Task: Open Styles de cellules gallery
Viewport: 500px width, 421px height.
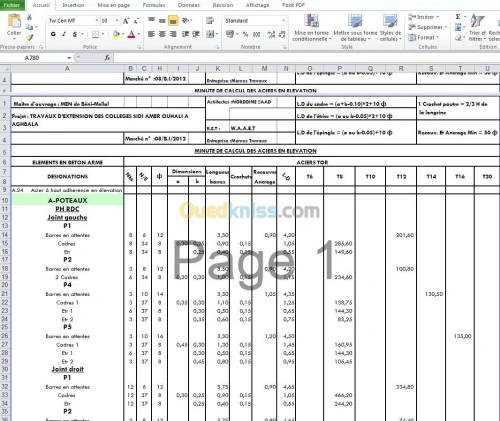Action: [x=390, y=28]
